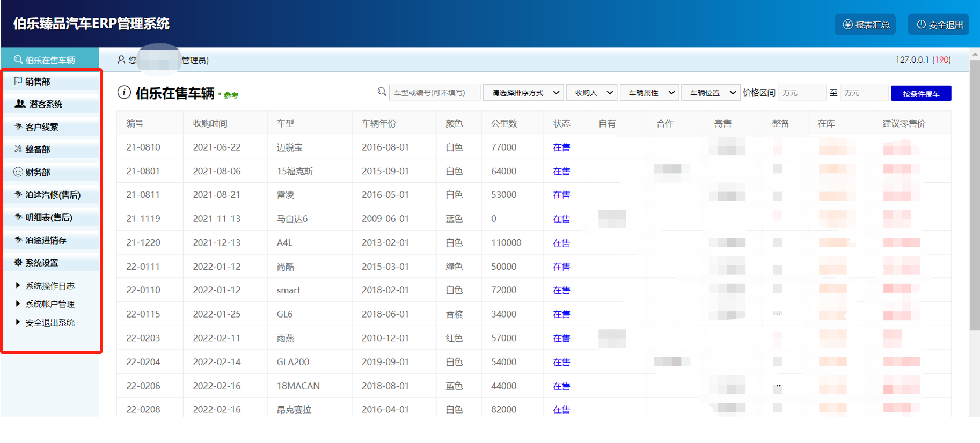Open 泊途汽修(售后) in the sidebar menu
The width and height of the screenshot is (980, 443).
(53, 195)
